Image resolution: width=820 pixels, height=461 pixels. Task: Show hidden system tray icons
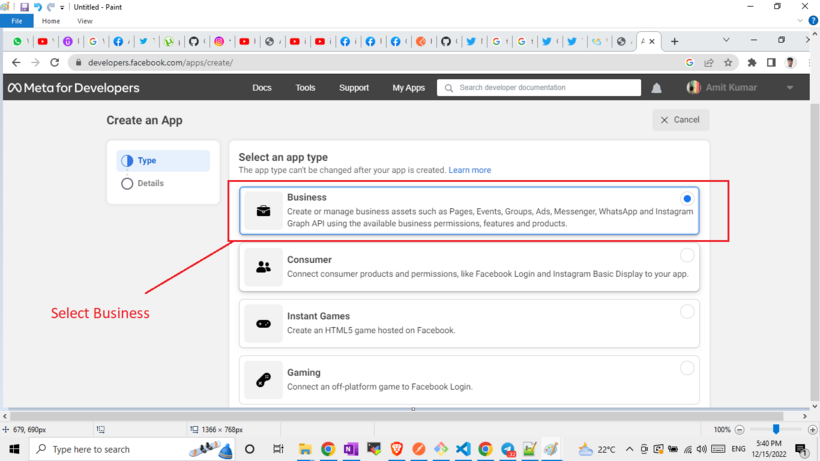click(630, 450)
